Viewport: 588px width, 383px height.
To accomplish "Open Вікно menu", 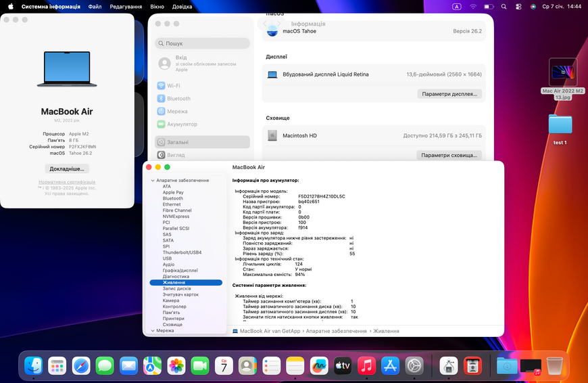I will click(157, 6).
